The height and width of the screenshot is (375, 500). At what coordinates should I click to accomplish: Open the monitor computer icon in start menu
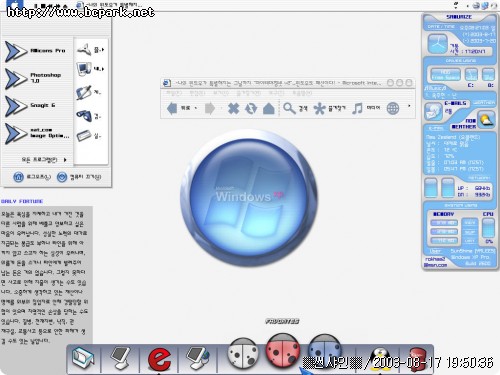(x=84, y=69)
